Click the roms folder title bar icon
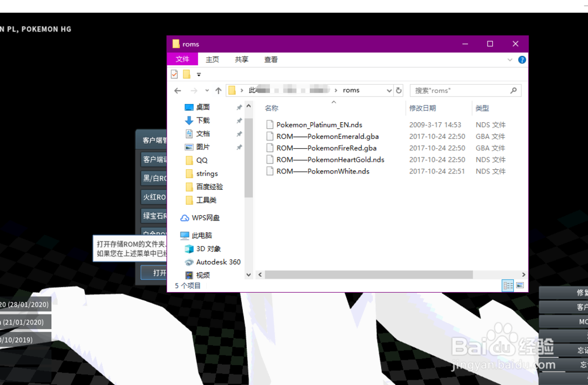 point(176,44)
